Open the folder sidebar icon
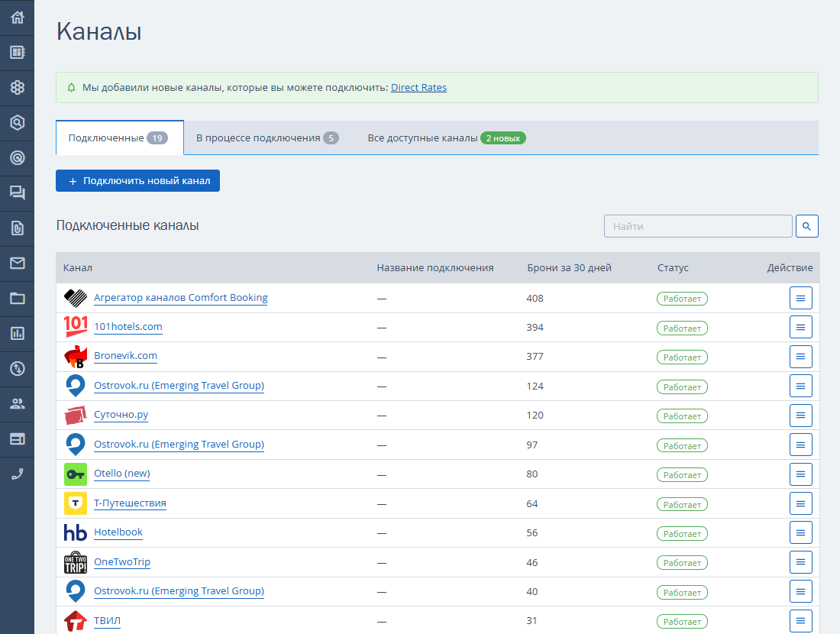Viewport: 840px width, 634px height. pos(17,298)
